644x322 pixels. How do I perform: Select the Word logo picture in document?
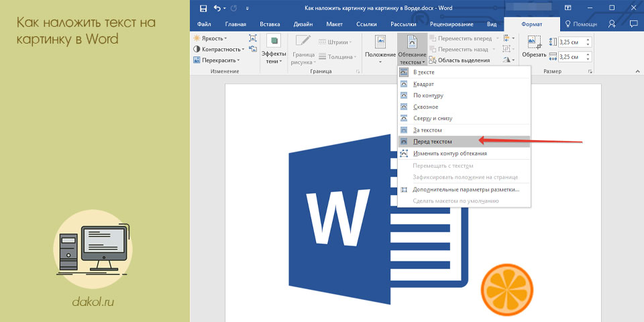tap(378, 220)
